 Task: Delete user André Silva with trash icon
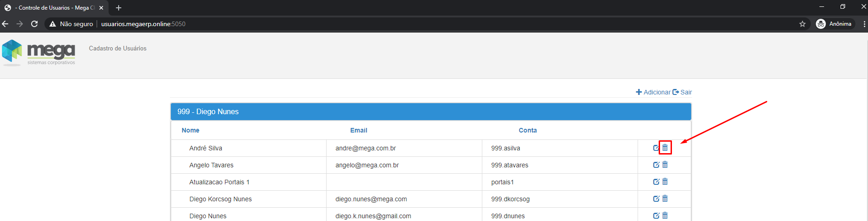click(x=665, y=148)
